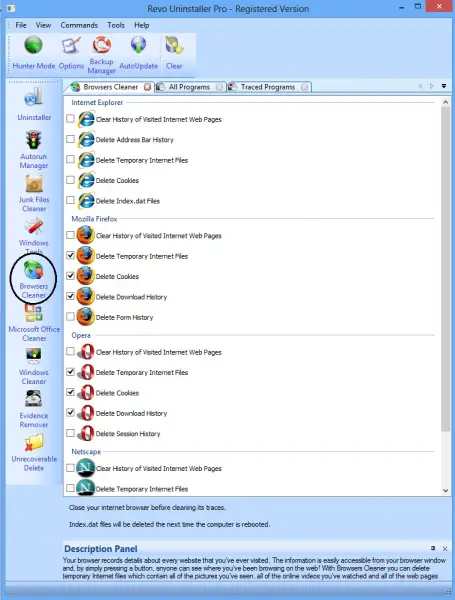Click Firefox icon beside Delete Form History
The height and width of the screenshot is (600, 455).
pyautogui.click(x=85, y=317)
